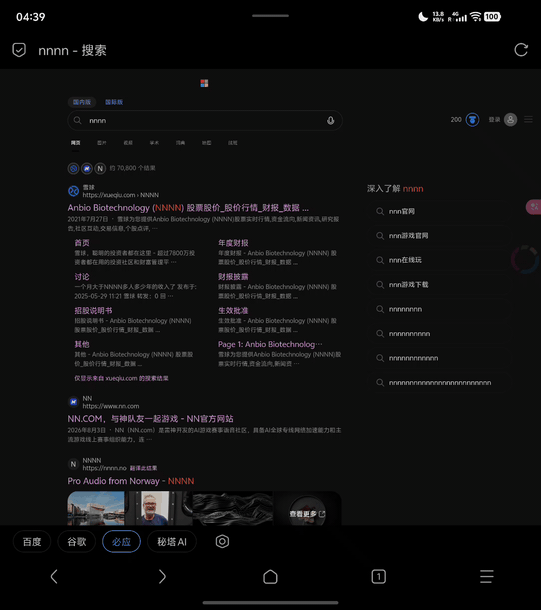
Task: Reload the page with the refresh icon
Action: click(x=521, y=50)
